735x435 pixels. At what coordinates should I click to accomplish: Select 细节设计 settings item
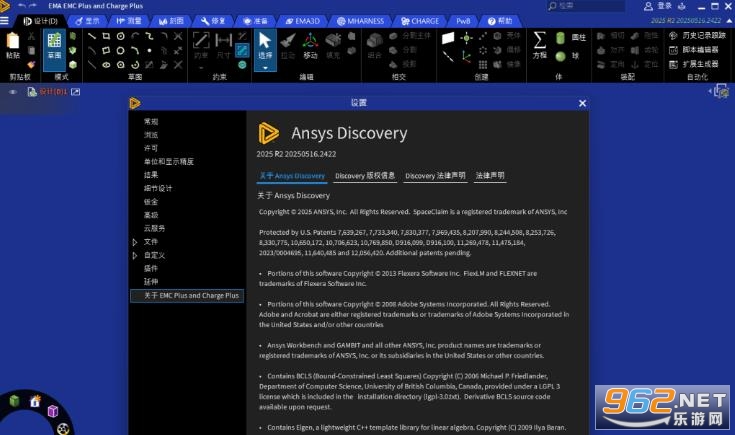pyautogui.click(x=158, y=188)
